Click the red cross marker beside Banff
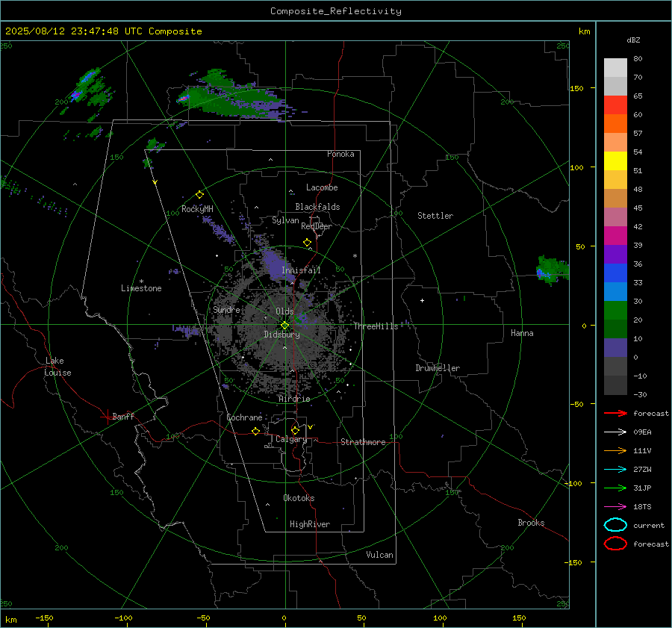The height and width of the screenshot is (628, 672). (x=107, y=417)
